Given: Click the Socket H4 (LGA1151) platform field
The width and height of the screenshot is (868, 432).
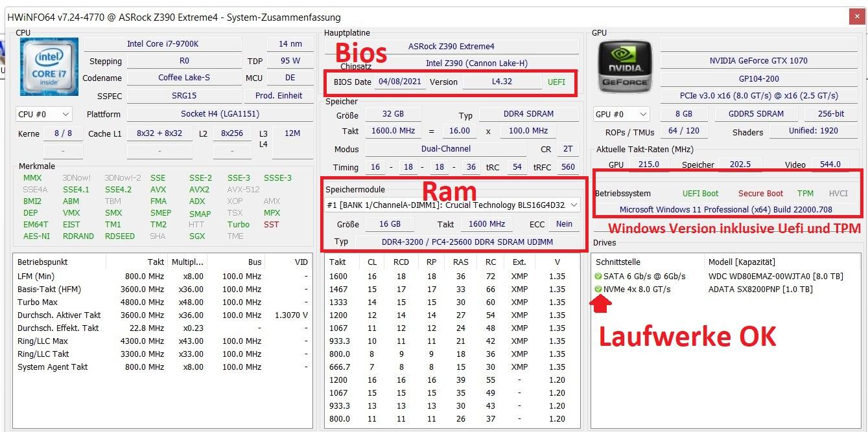Looking at the screenshot, I should click(220, 114).
